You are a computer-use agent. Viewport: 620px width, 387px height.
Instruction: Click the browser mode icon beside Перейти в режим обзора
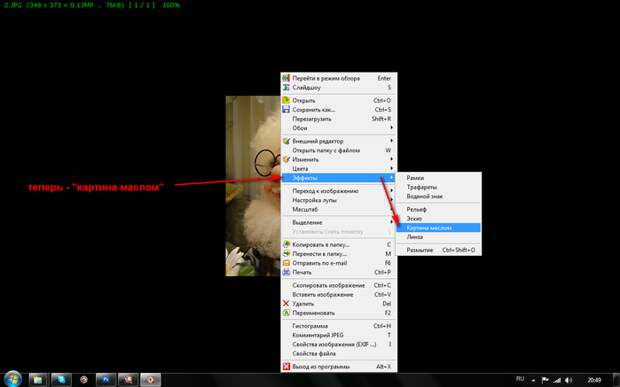click(286, 78)
